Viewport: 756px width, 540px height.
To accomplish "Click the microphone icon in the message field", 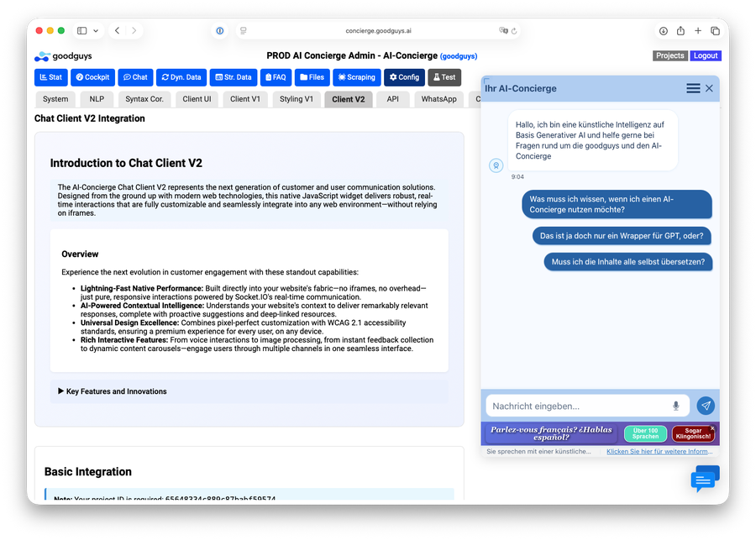I will pyautogui.click(x=676, y=405).
